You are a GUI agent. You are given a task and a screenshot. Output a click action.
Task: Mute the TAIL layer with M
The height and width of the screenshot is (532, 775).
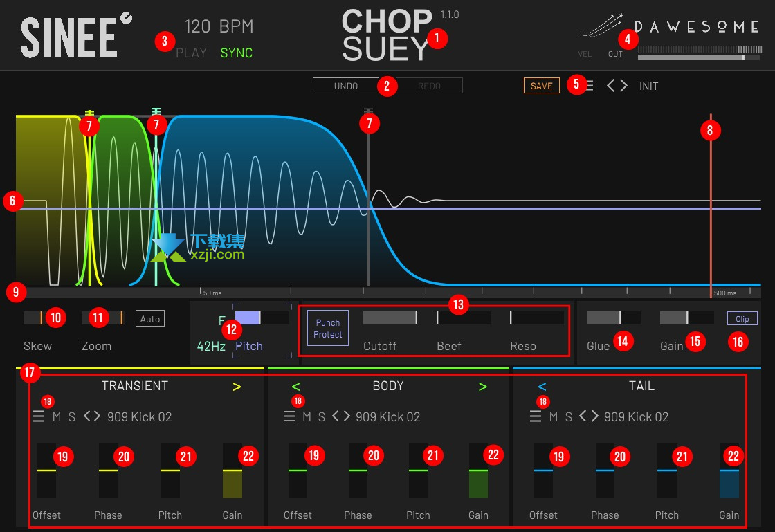(554, 417)
